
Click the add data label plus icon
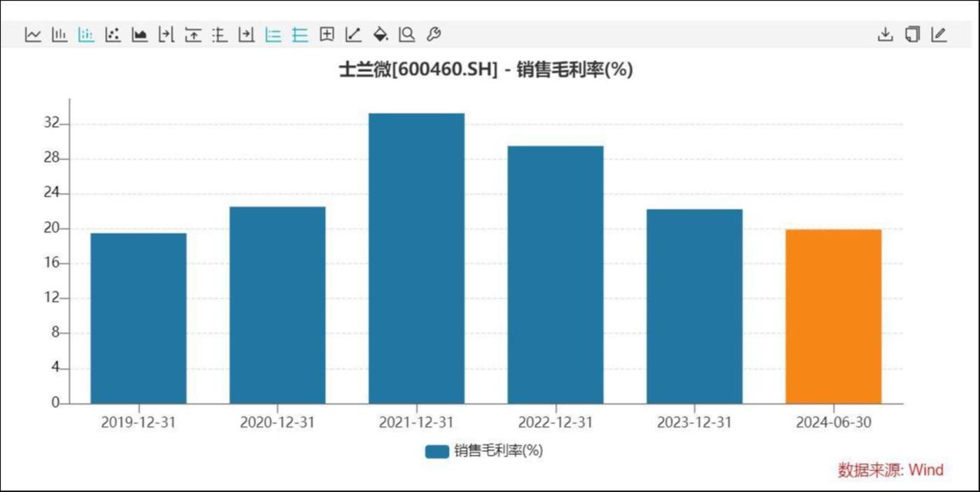(326, 34)
